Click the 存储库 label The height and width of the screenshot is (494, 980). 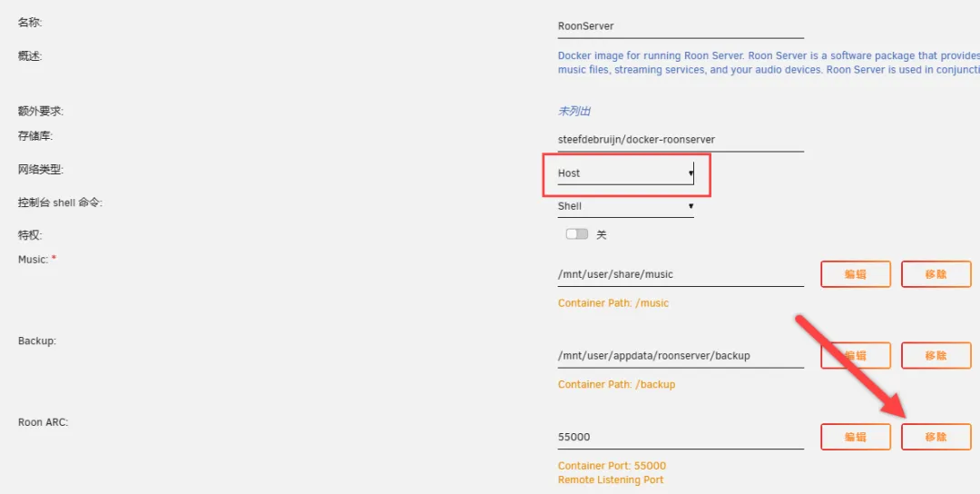[35, 136]
